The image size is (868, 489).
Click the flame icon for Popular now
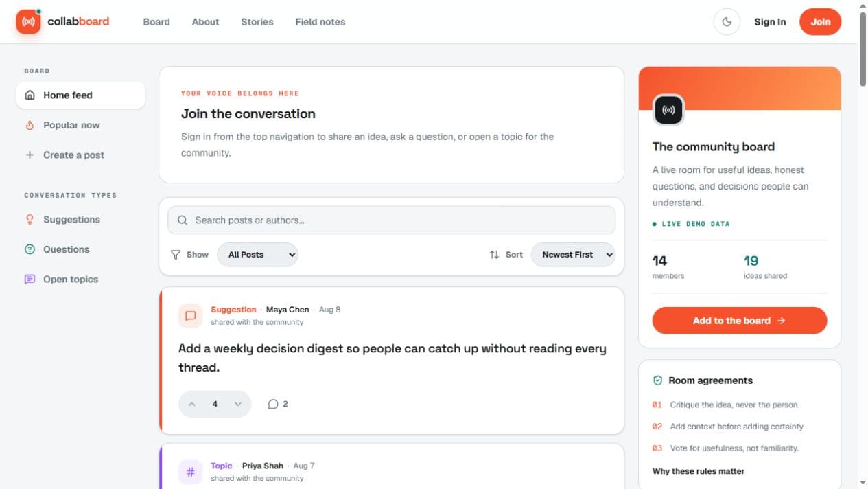(30, 125)
